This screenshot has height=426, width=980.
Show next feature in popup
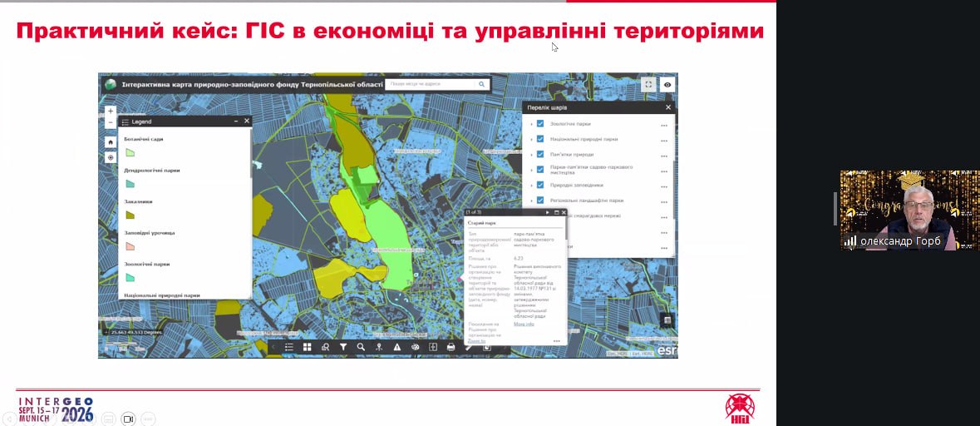click(x=548, y=213)
